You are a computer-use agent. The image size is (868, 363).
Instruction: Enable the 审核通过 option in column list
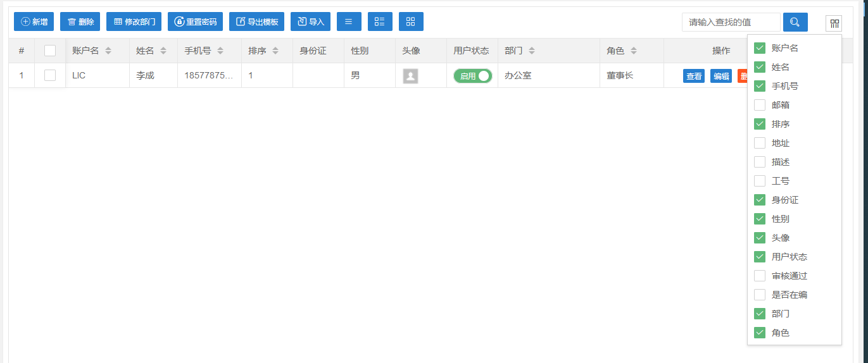760,276
